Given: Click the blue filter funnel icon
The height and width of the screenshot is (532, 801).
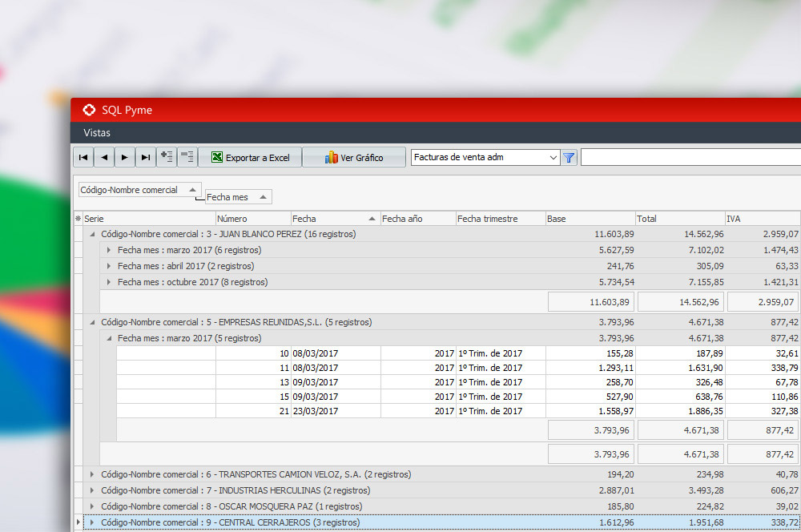Looking at the screenshot, I should pos(569,158).
